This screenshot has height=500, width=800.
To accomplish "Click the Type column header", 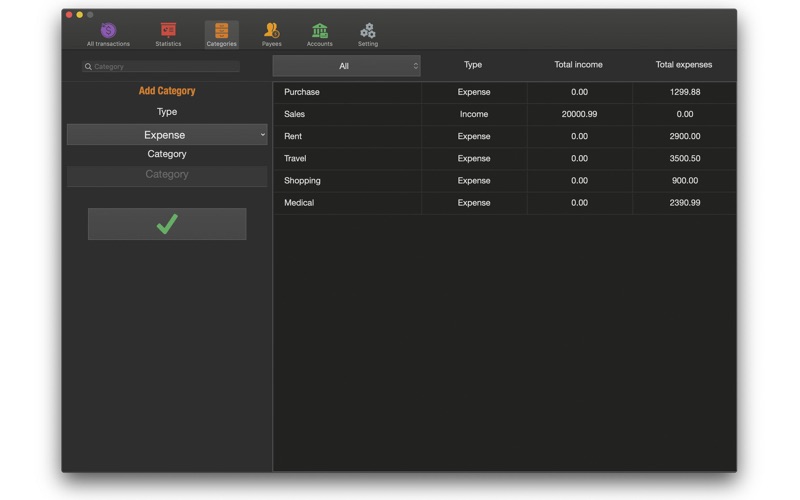I will tap(473, 65).
